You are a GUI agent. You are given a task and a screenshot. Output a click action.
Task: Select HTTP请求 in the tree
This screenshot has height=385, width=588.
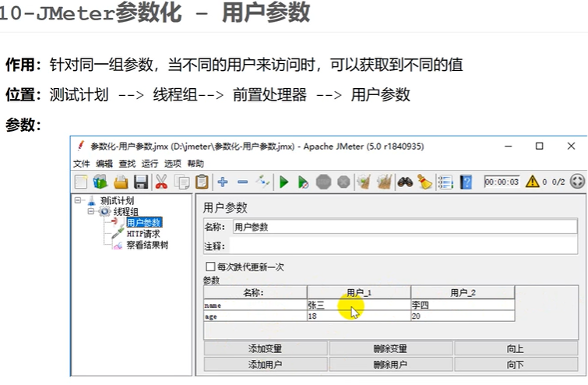click(143, 234)
